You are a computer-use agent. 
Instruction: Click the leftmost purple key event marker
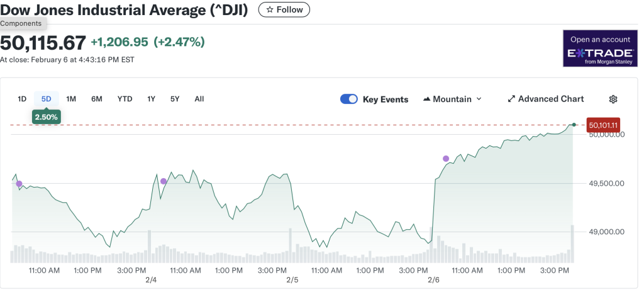click(x=19, y=184)
